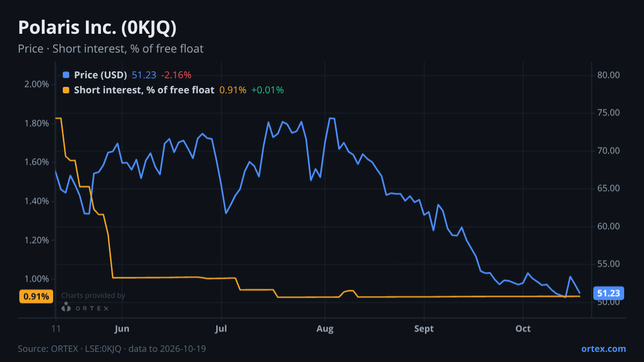
Task: Click the Jul date axis label
Action: [x=221, y=328]
